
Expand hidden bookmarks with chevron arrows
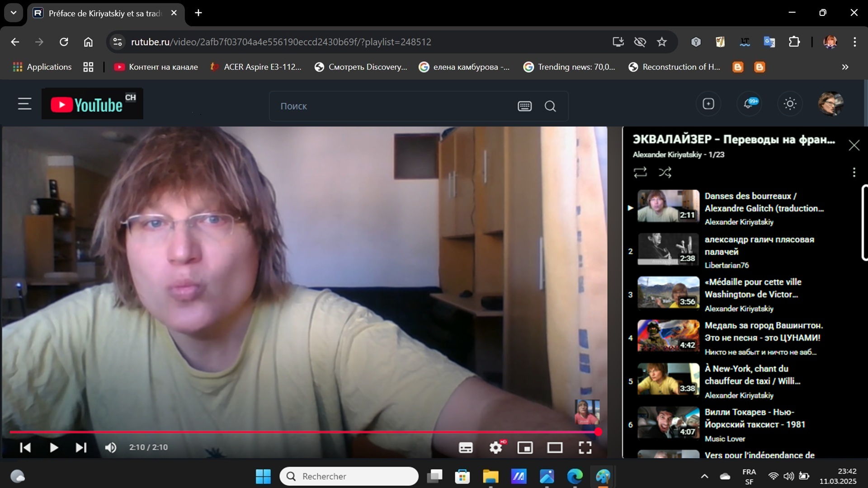pos(845,67)
